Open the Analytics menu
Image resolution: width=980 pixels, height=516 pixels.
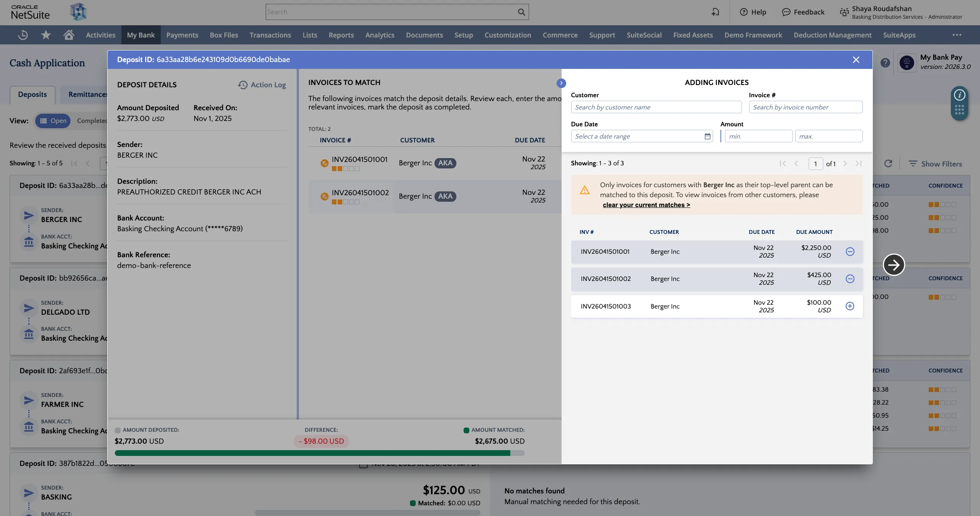click(x=380, y=35)
